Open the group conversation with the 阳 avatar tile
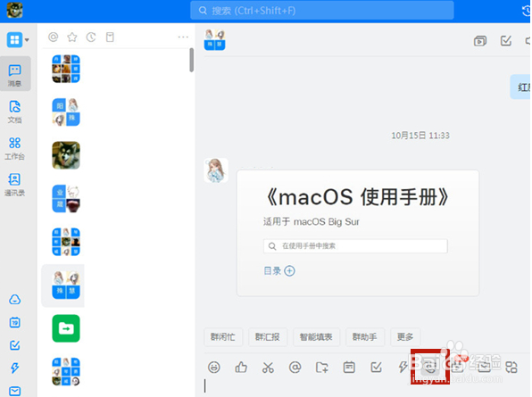Image resolution: width=532 pixels, height=397 pixels. [66, 112]
